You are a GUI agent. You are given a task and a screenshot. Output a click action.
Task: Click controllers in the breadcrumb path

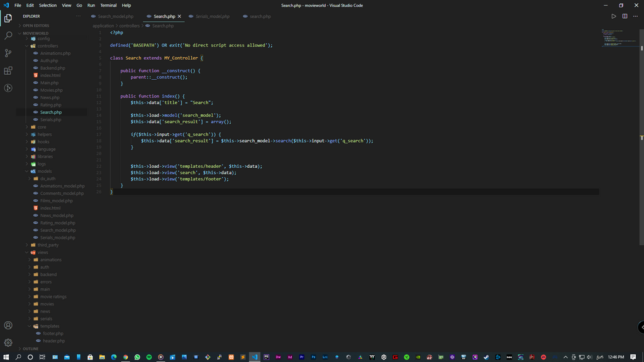130,26
